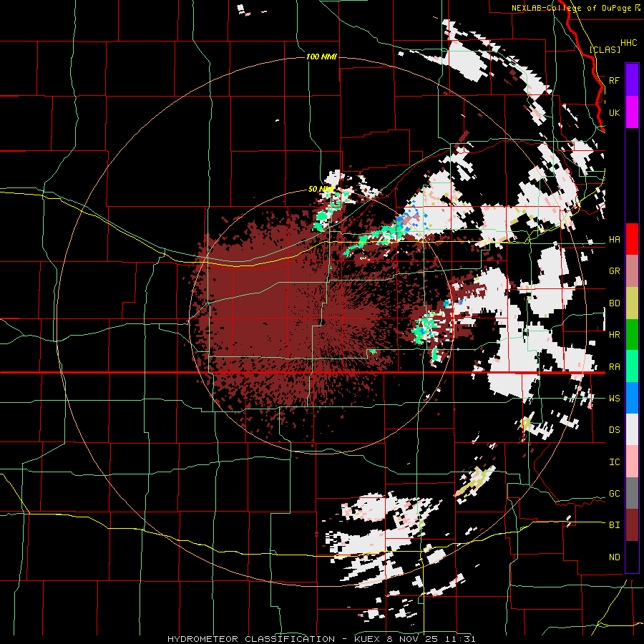The height and width of the screenshot is (644, 644).
Task: Click the UK magenta legend color block
Action: tap(632, 112)
